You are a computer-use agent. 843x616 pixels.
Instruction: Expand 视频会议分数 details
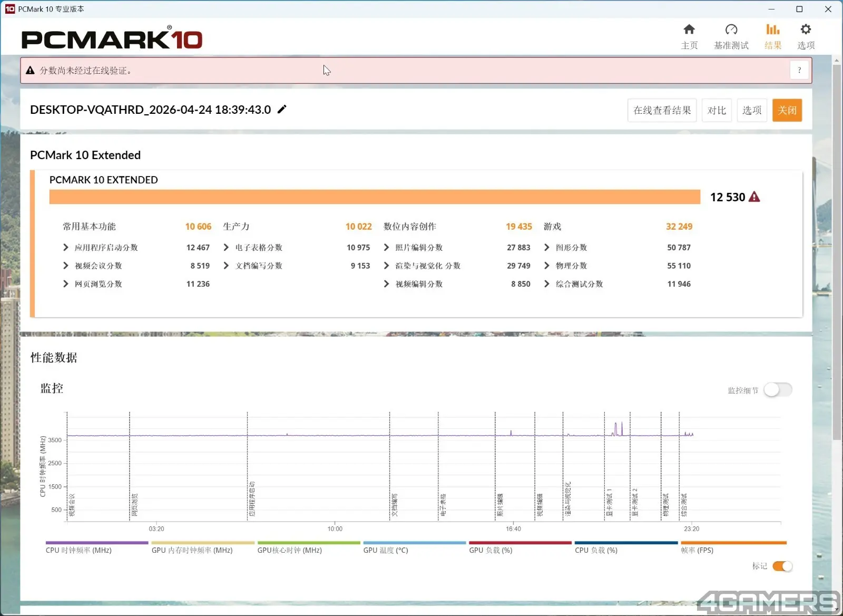pos(65,266)
